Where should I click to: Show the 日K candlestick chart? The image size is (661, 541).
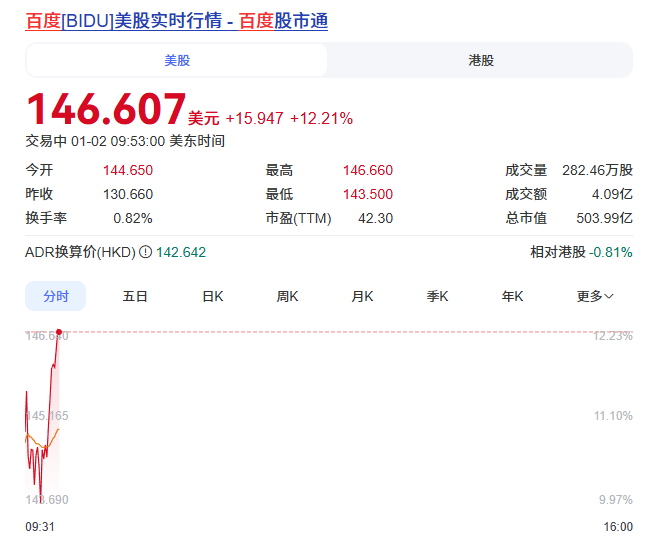212,296
